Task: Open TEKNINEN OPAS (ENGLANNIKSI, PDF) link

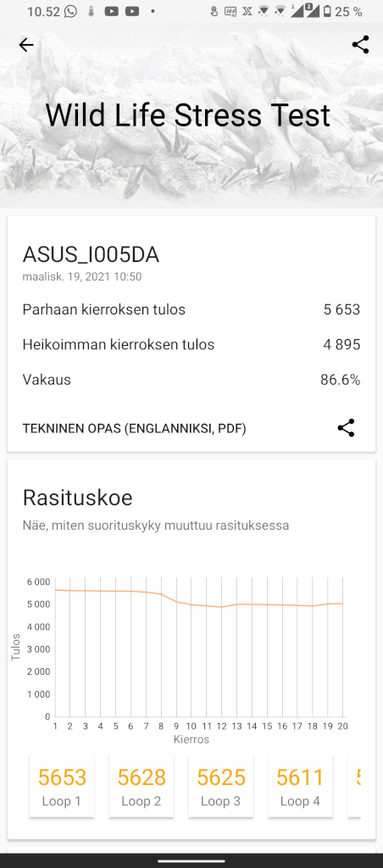Action: 134,428
